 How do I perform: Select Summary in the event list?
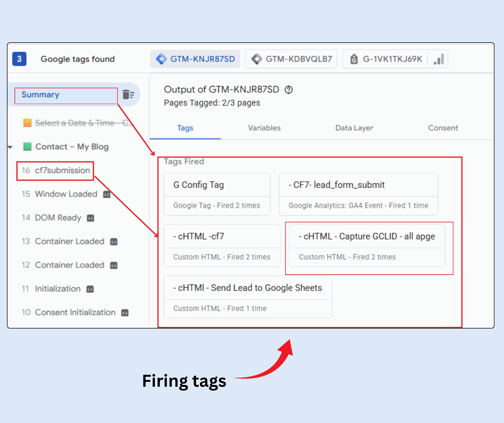point(41,95)
